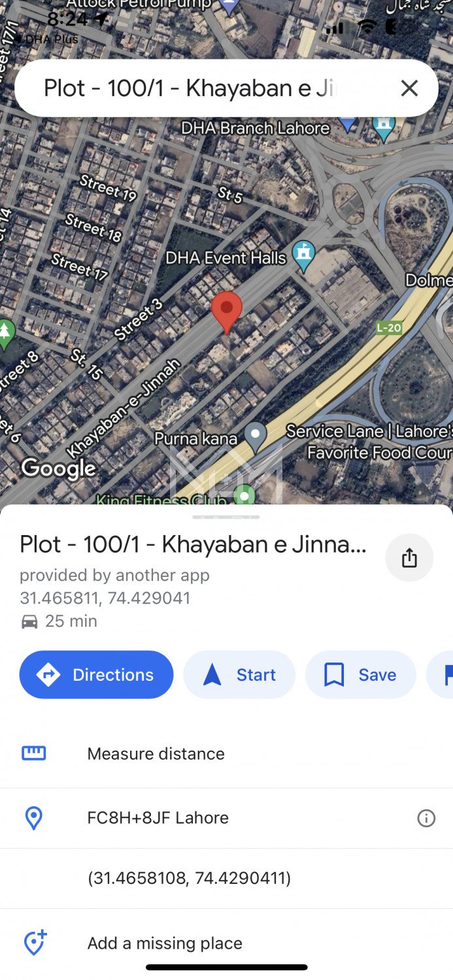Select the Measure distance option
This screenshot has width=453, height=980.
pyautogui.click(x=226, y=753)
